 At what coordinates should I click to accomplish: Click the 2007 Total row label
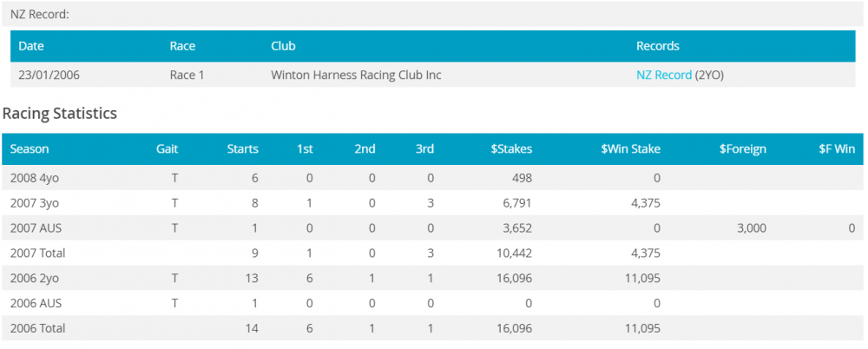(x=37, y=254)
